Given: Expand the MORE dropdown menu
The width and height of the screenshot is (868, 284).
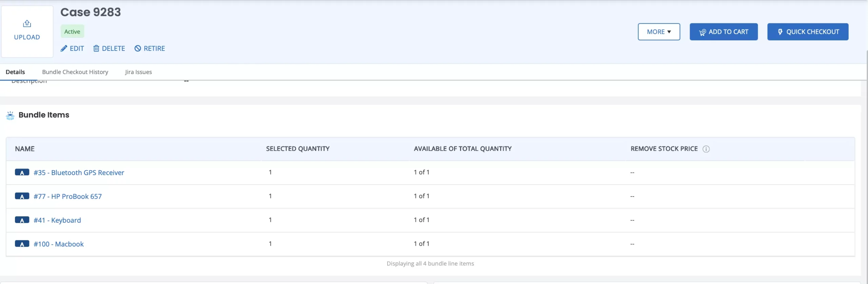Looking at the screenshot, I should click(658, 32).
